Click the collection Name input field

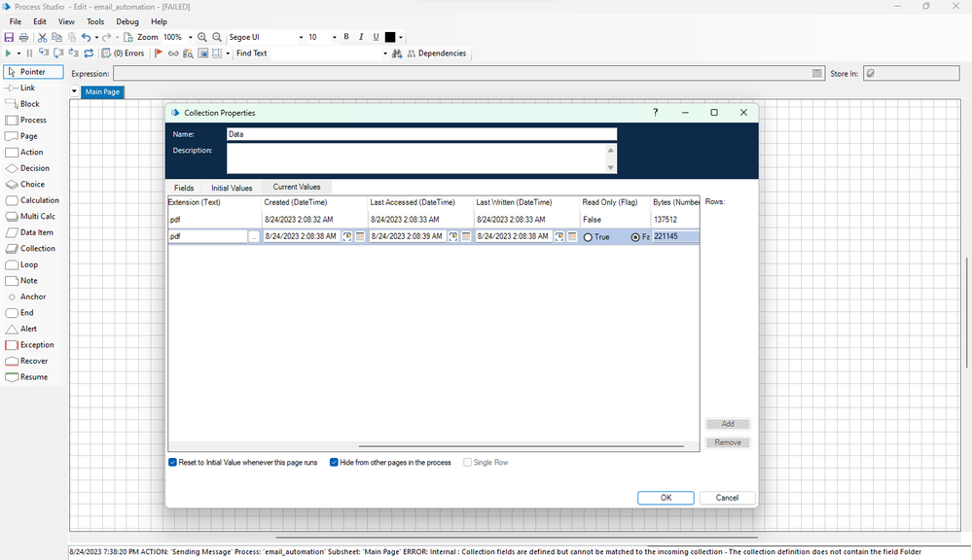(421, 134)
